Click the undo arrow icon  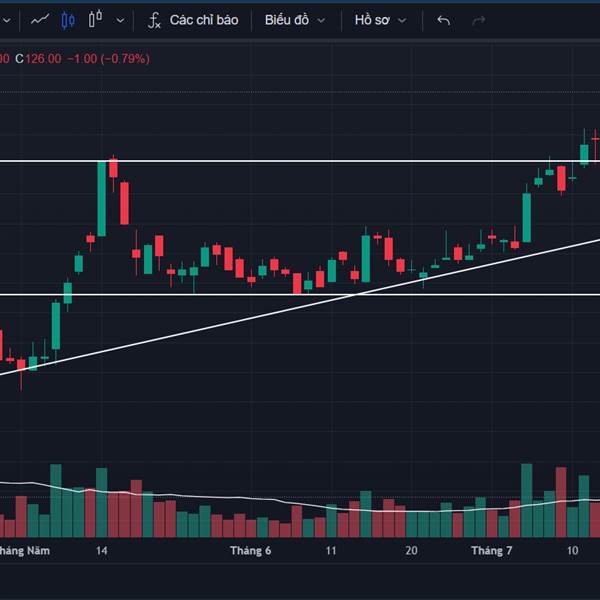click(443, 20)
